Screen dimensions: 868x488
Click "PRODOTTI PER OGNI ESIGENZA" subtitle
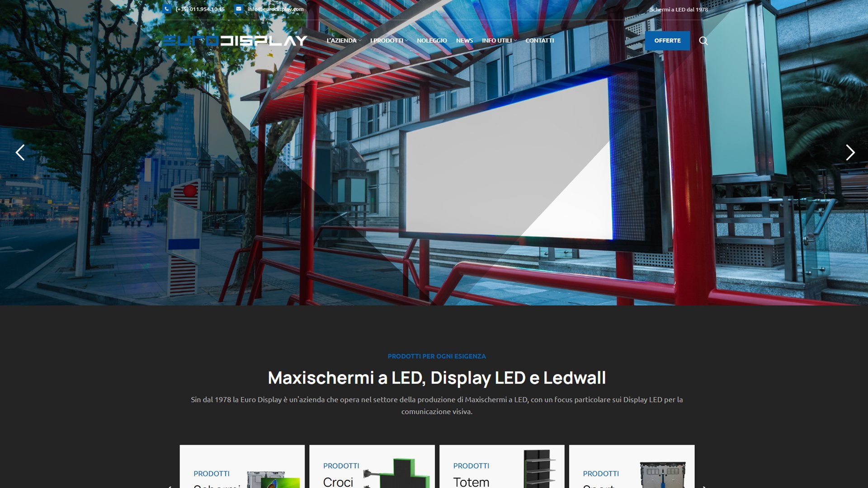437,356
